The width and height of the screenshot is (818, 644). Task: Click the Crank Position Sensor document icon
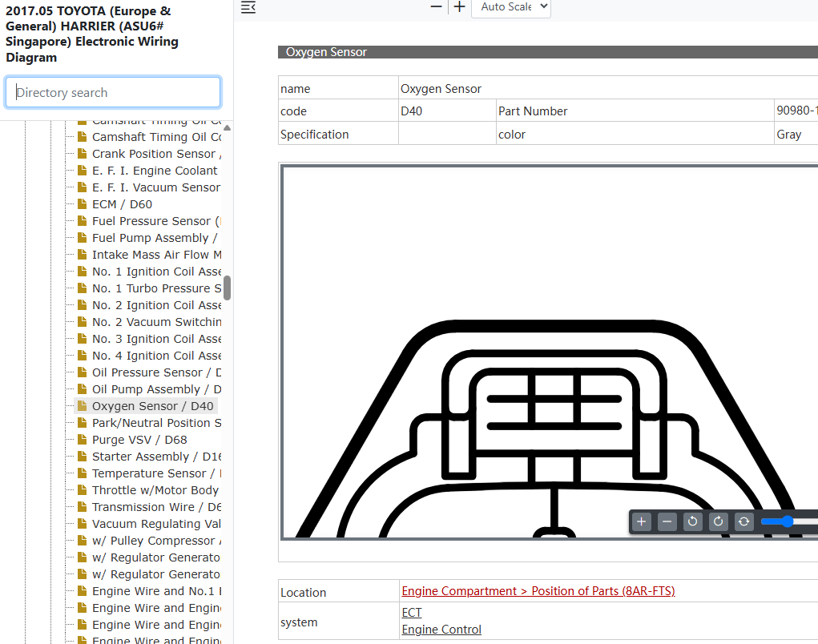[82, 153]
